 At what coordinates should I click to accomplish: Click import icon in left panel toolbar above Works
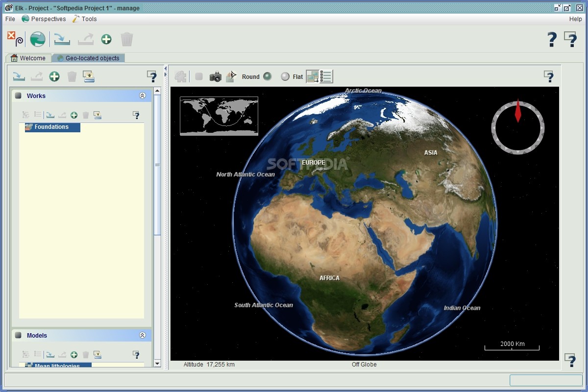tap(19, 76)
